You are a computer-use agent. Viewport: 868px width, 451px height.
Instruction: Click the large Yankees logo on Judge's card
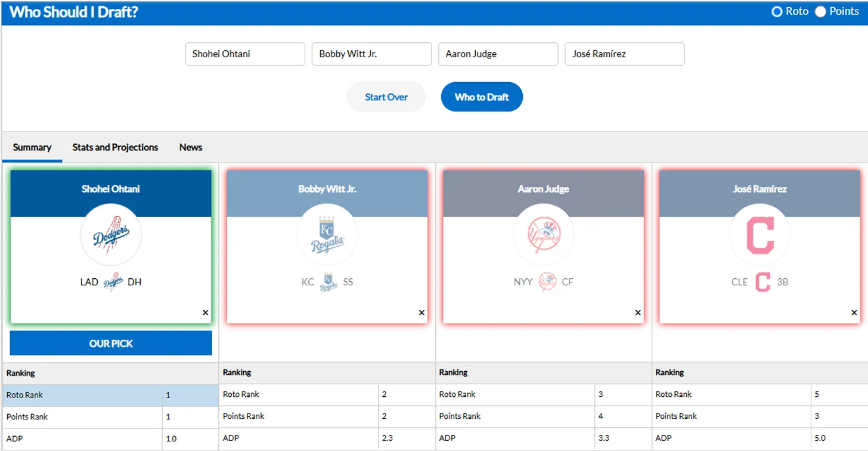(x=544, y=235)
